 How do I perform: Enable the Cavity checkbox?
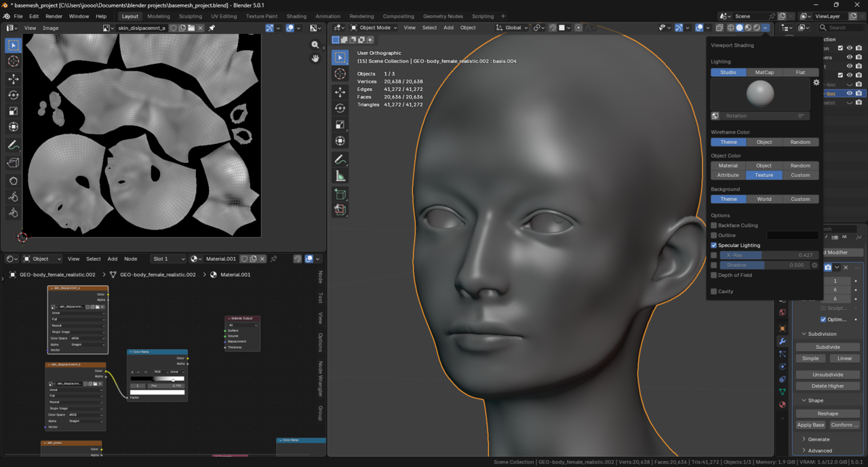tap(713, 291)
